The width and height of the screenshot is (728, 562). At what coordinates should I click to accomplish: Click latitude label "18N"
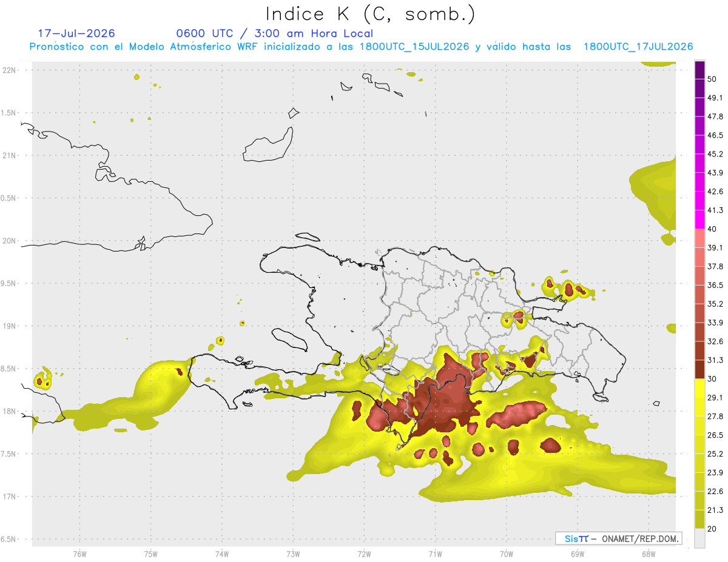point(10,411)
